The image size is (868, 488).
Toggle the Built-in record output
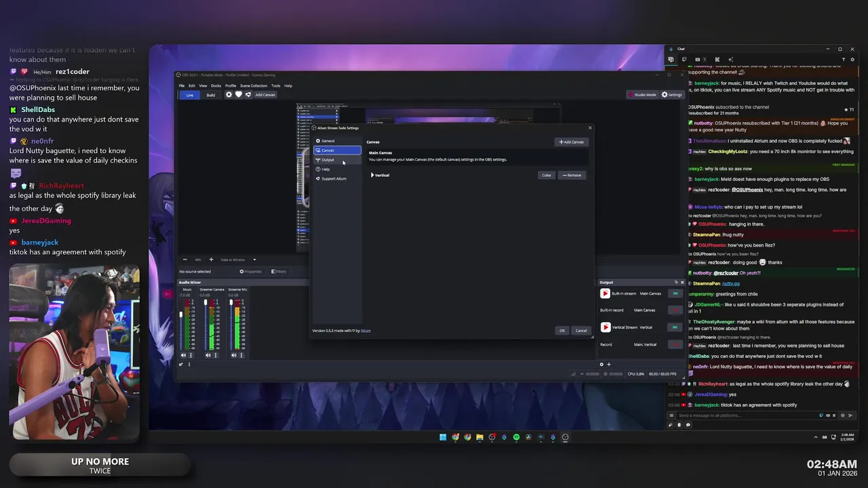(x=675, y=310)
